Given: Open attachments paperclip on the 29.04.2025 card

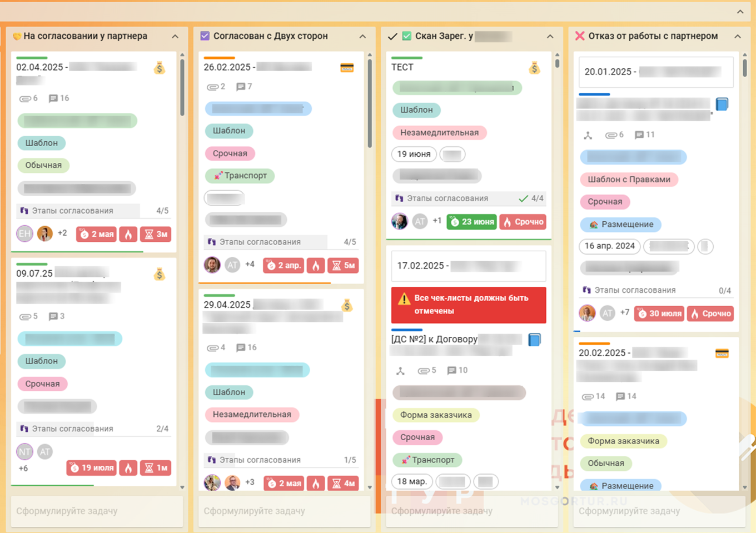Looking at the screenshot, I should (x=212, y=348).
